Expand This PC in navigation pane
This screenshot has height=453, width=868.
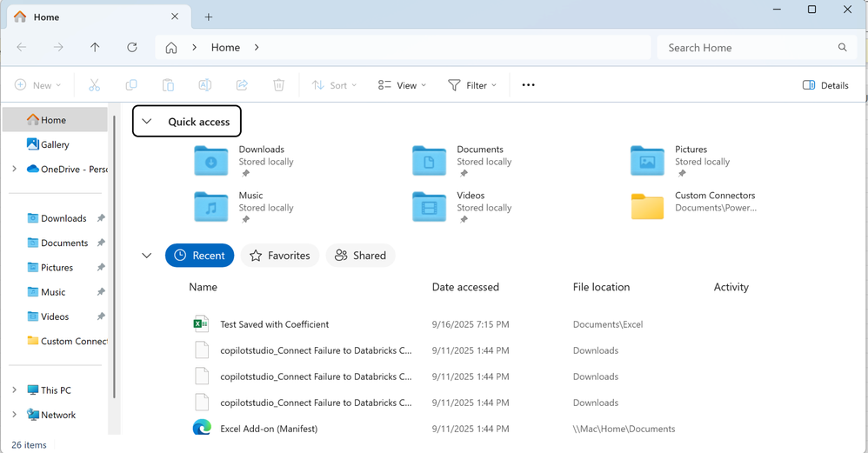coord(14,390)
